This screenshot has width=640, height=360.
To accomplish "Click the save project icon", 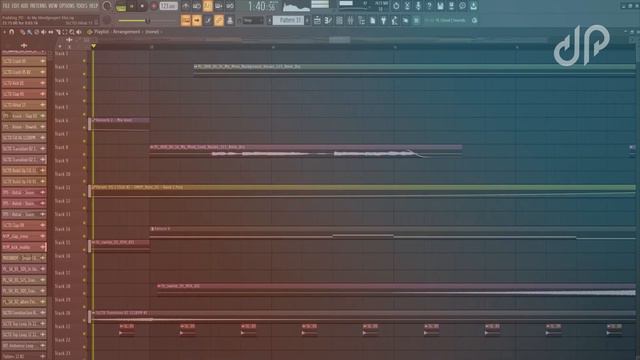I will click(x=440, y=6).
